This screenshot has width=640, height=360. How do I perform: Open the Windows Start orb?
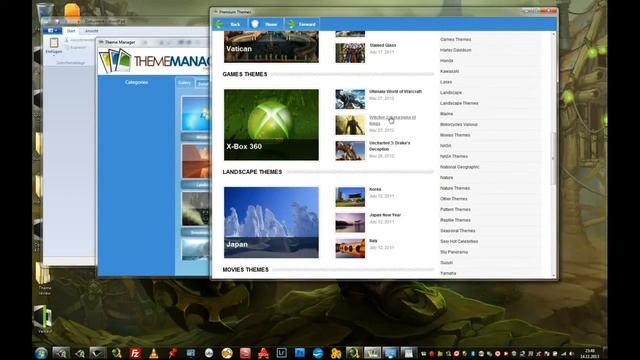pyautogui.click(x=41, y=353)
